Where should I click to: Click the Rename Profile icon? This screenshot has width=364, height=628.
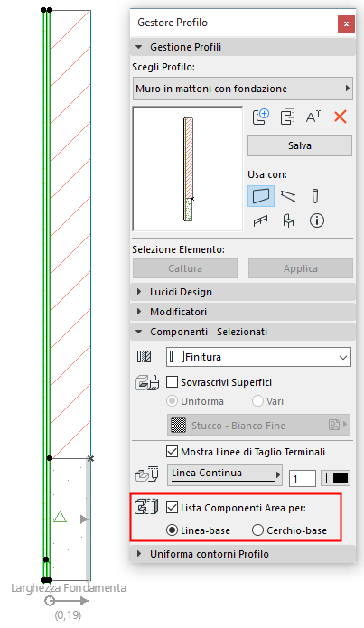point(313,117)
